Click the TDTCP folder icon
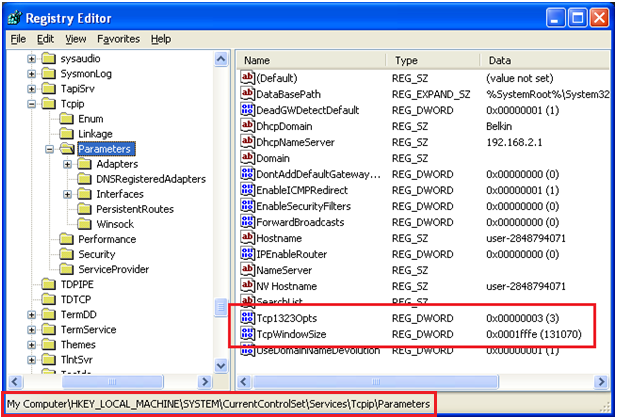617x419 pixels. click(x=48, y=299)
